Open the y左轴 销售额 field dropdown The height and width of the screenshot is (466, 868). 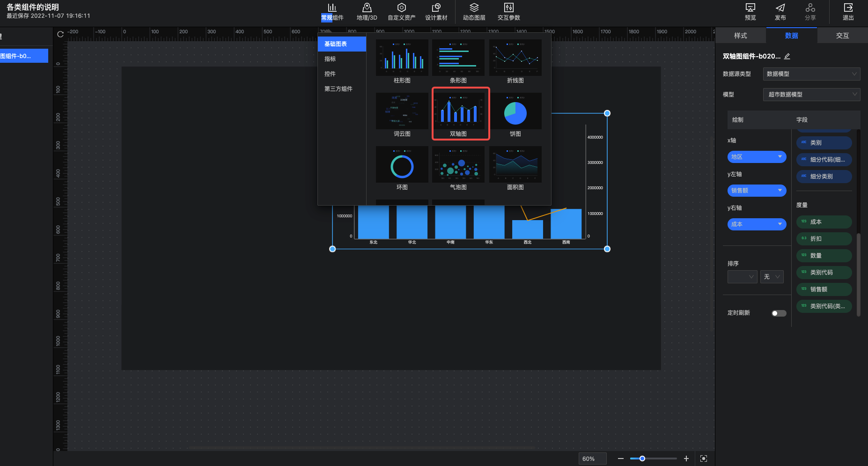pos(757,191)
